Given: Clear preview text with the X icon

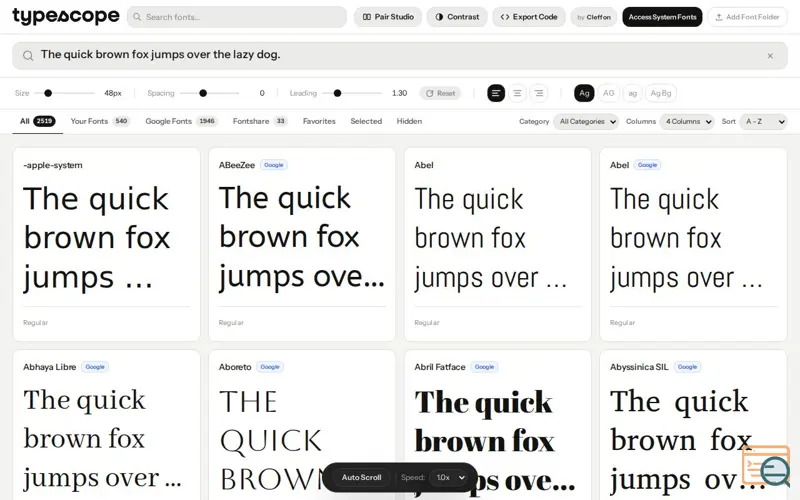Looking at the screenshot, I should pos(770,56).
